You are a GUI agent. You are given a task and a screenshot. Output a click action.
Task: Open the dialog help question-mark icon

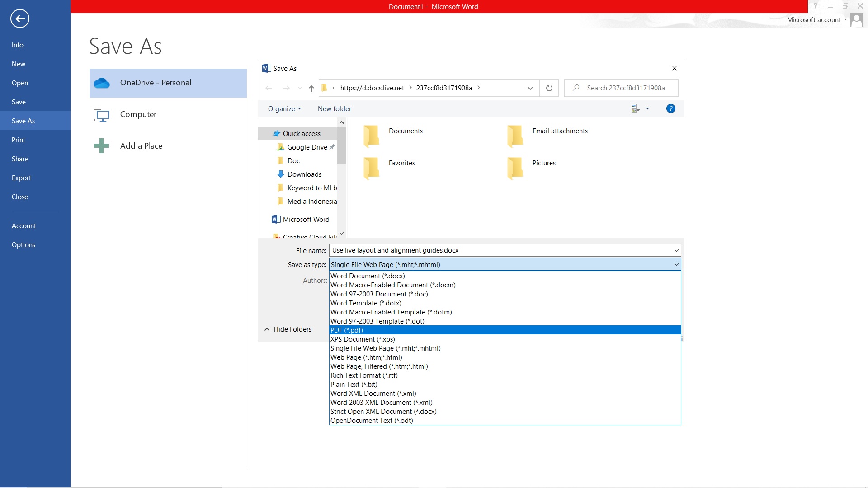(671, 108)
